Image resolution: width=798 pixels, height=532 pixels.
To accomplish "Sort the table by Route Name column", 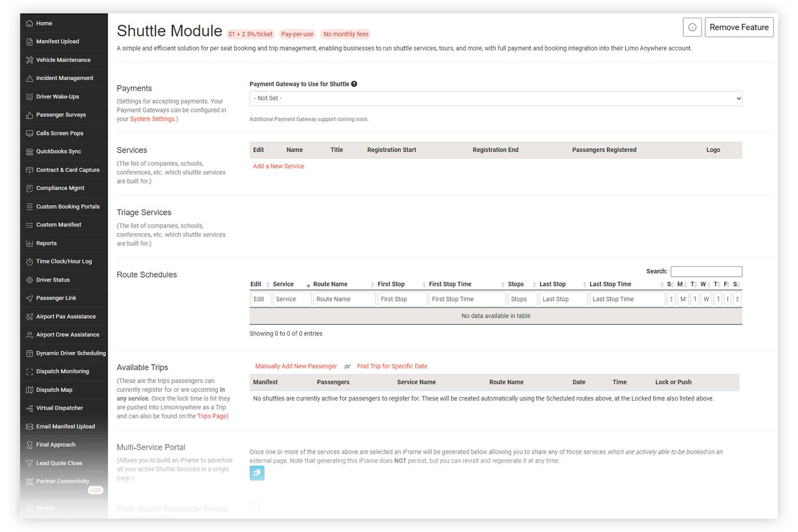I will click(330, 284).
